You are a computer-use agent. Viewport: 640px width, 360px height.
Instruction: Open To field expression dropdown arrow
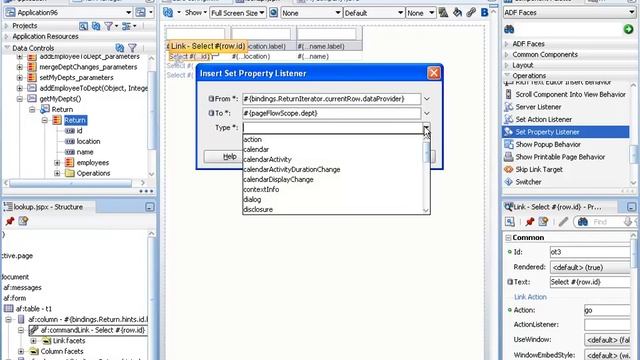427,113
